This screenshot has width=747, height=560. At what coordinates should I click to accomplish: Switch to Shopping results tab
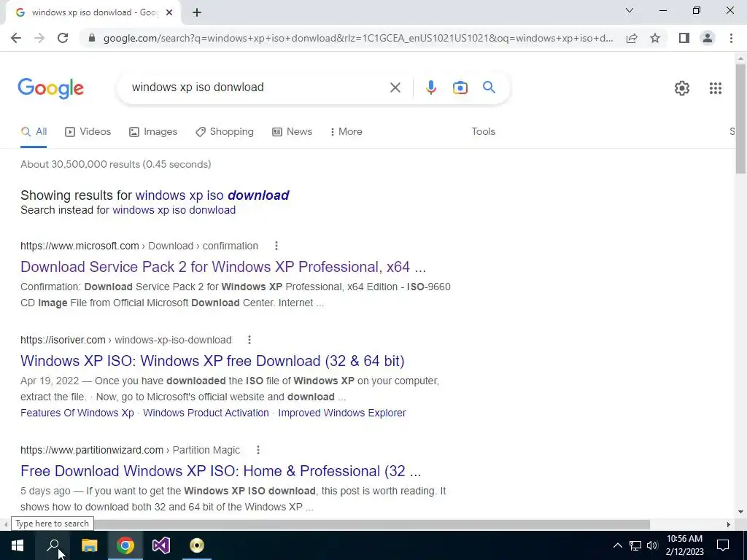point(225,132)
